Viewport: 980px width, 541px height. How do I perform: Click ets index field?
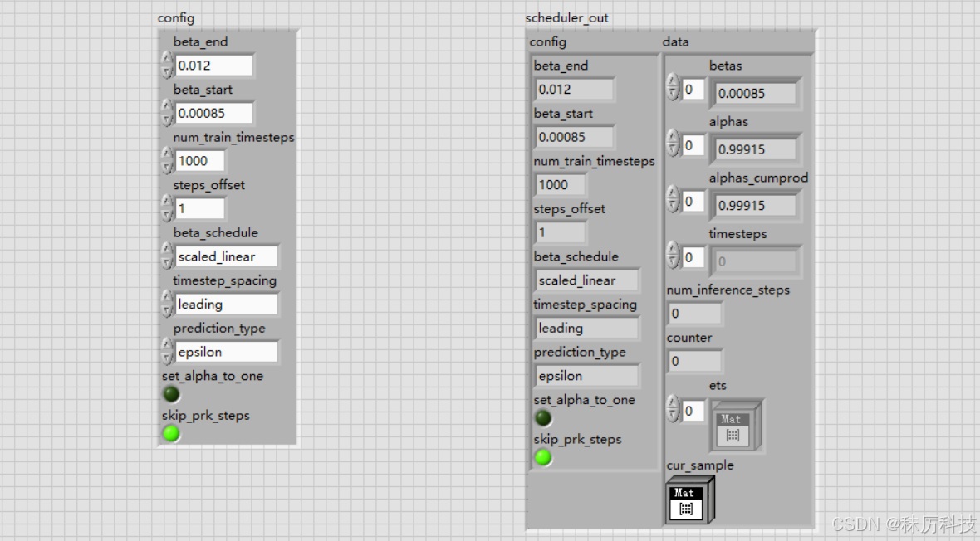click(x=693, y=411)
